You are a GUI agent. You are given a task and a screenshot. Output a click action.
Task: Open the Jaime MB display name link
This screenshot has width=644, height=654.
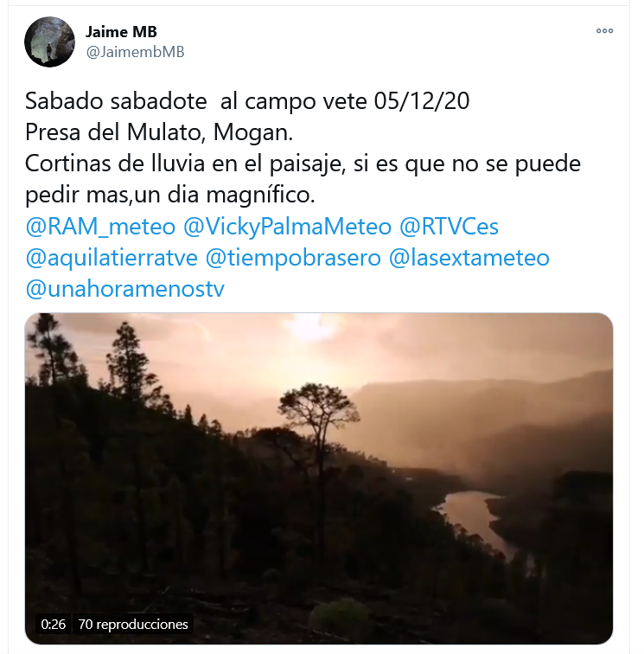(x=121, y=32)
